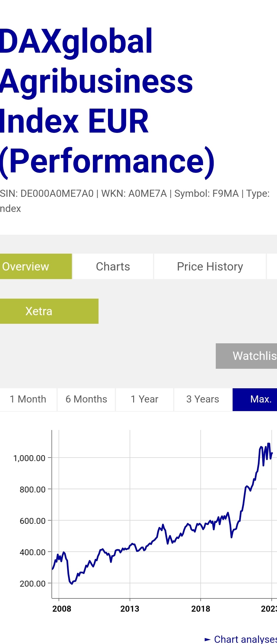Open the Chart analyses link

(245, 640)
